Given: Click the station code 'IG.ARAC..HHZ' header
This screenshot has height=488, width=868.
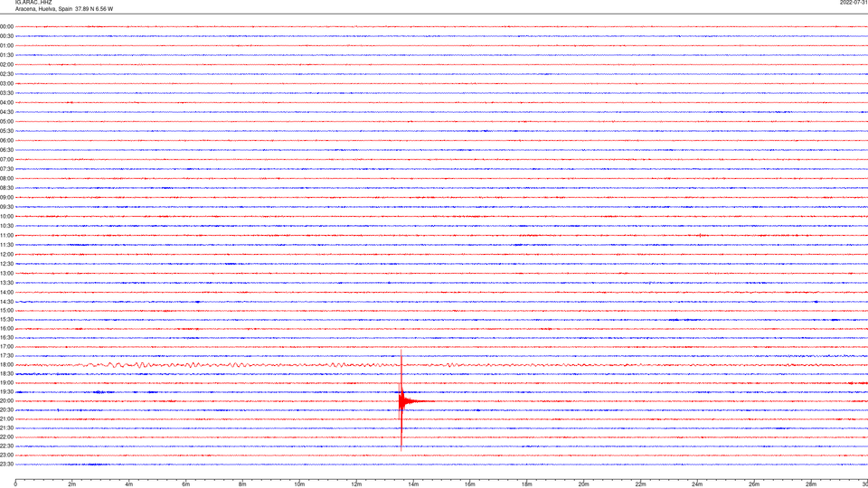Looking at the screenshot, I should (33, 2).
